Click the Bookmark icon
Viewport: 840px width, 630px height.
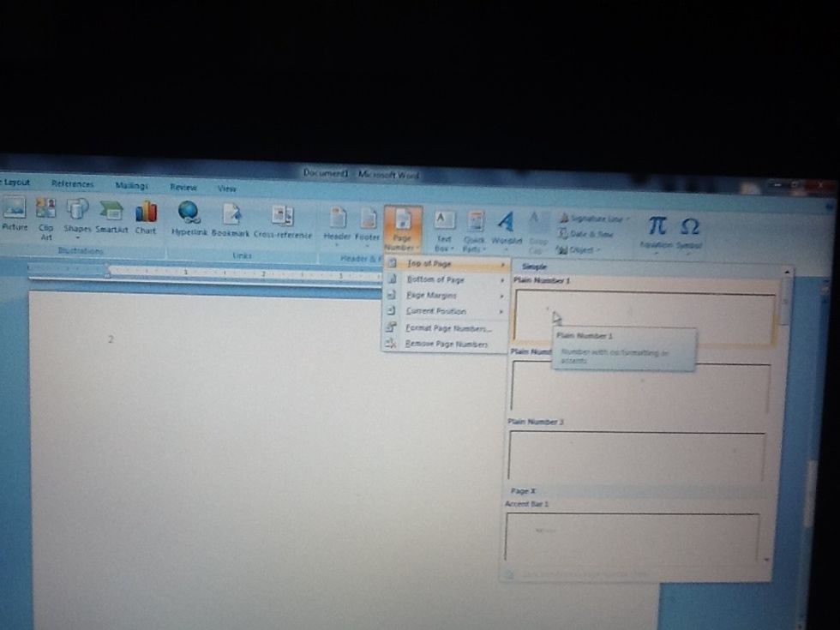tap(231, 216)
